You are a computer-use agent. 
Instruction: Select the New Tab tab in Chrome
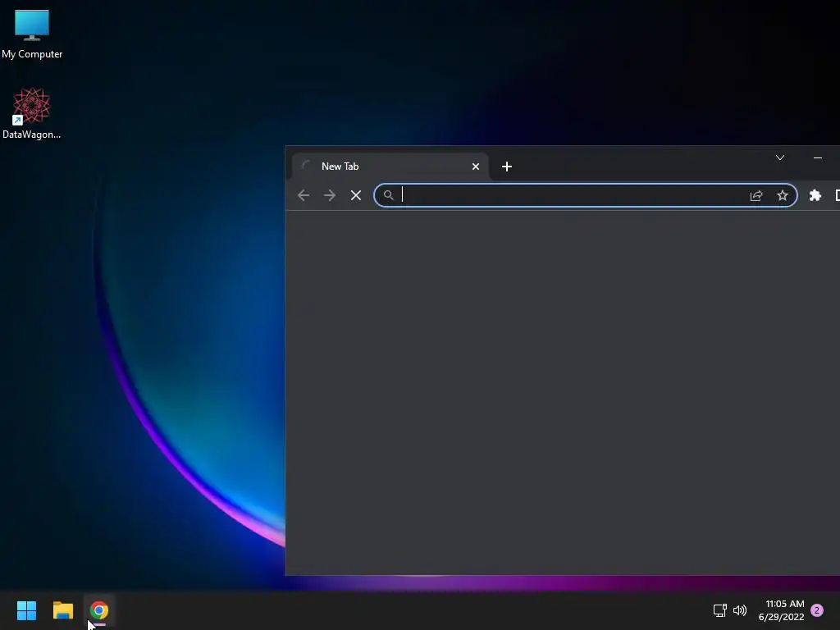(x=390, y=167)
